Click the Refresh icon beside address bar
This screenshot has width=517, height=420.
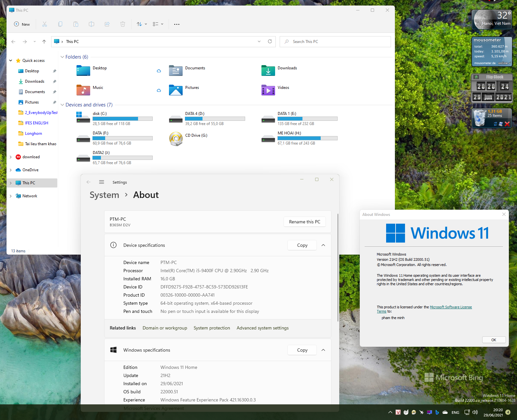click(270, 41)
